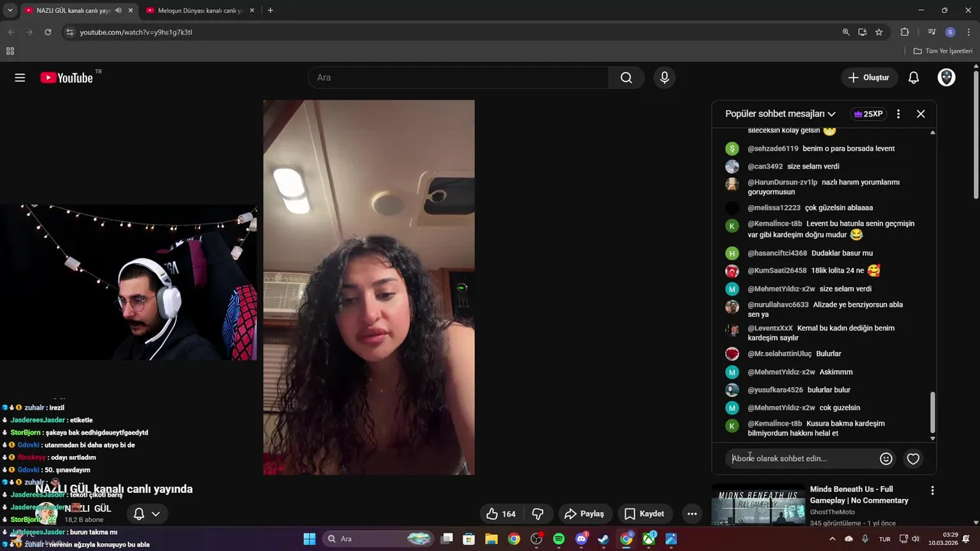Image resolution: width=980 pixels, height=551 pixels.
Task: Open Minds Beneath Us video thumbnail
Action: pos(758,505)
